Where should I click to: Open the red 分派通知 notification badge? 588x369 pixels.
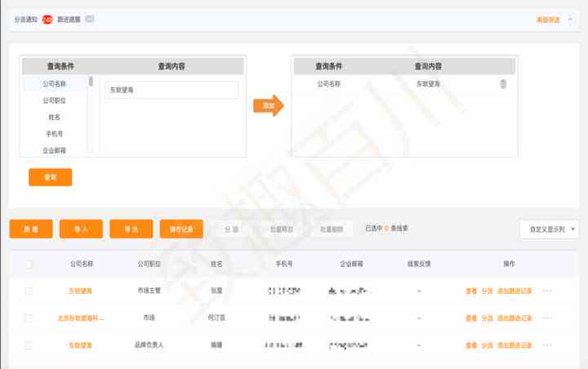click(47, 19)
